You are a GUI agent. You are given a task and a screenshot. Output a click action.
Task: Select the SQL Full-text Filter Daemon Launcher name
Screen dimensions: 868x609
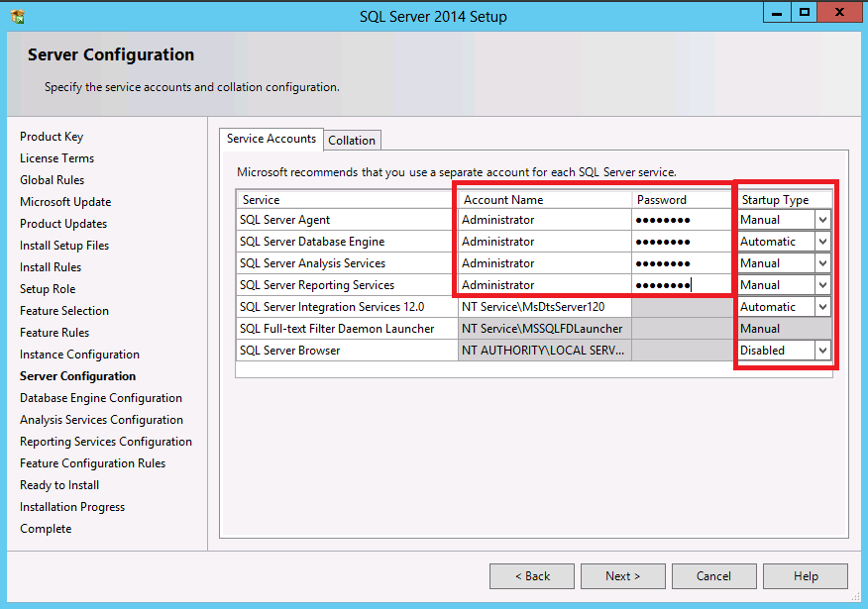tap(337, 329)
